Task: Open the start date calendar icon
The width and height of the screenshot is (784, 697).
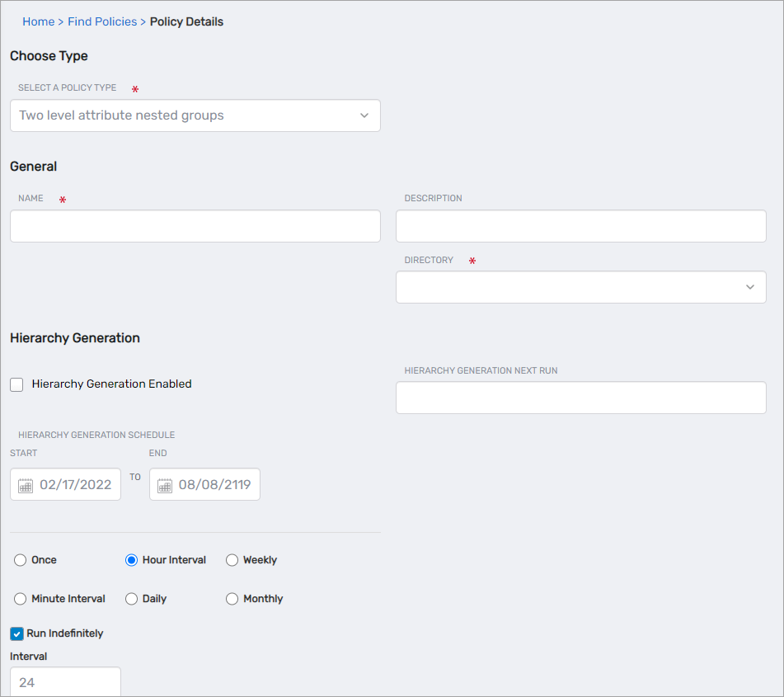Action: tap(26, 485)
